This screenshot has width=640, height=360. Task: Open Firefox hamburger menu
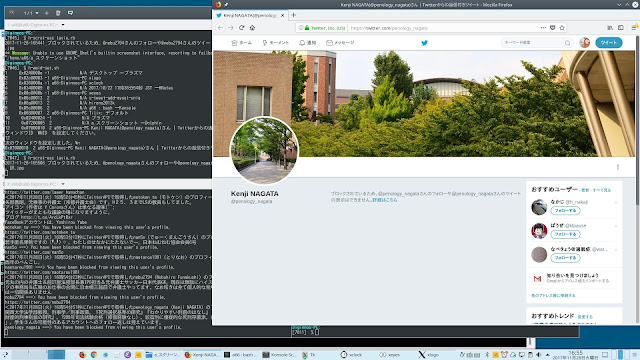point(634,28)
